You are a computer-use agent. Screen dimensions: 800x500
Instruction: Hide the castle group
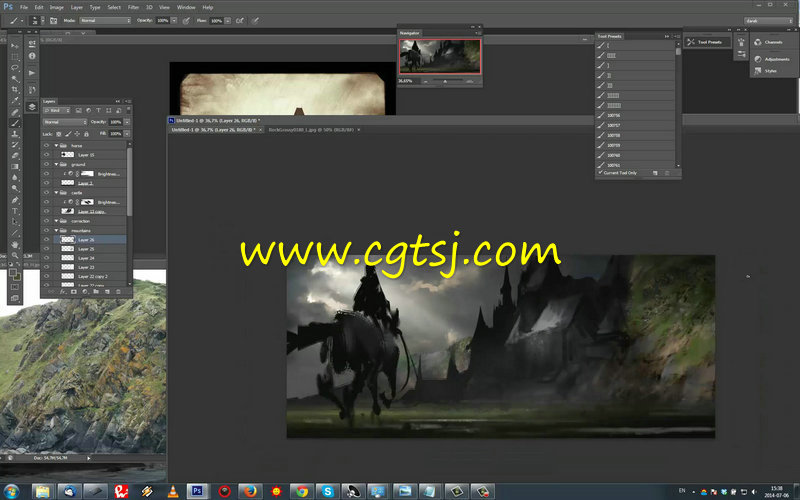tap(46, 192)
